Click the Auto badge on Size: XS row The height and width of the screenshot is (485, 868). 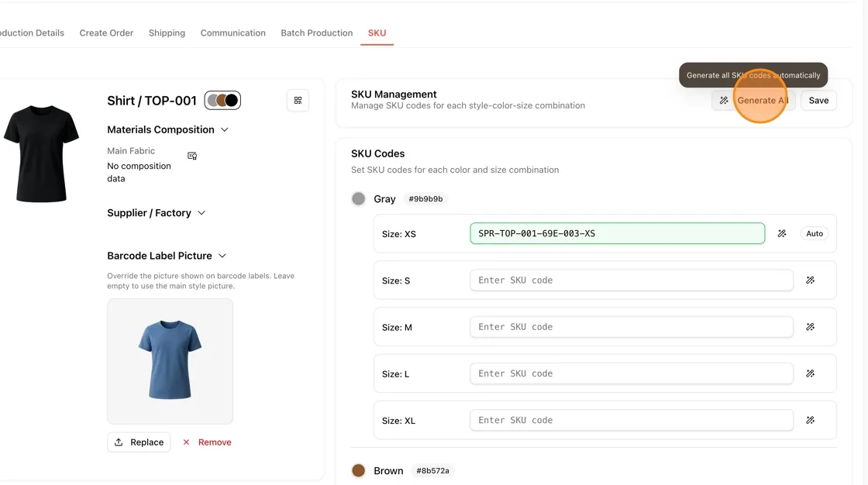pyautogui.click(x=815, y=234)
